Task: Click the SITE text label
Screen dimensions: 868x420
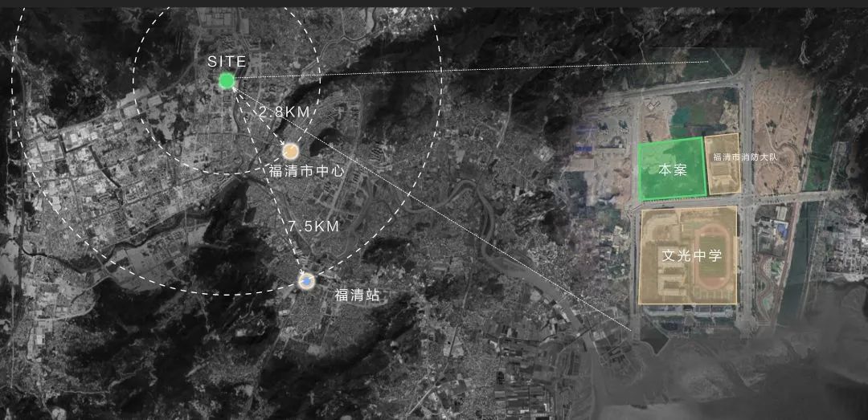Action: 227,61
